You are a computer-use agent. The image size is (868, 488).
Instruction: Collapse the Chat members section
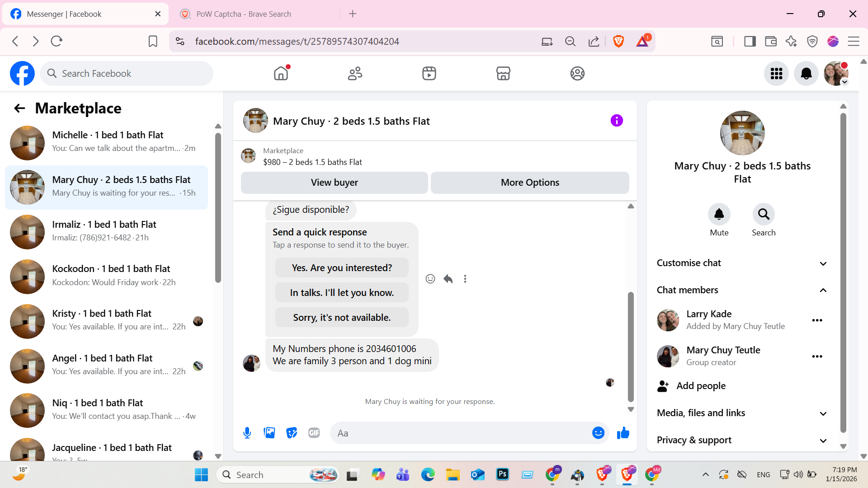click(741, 290)
